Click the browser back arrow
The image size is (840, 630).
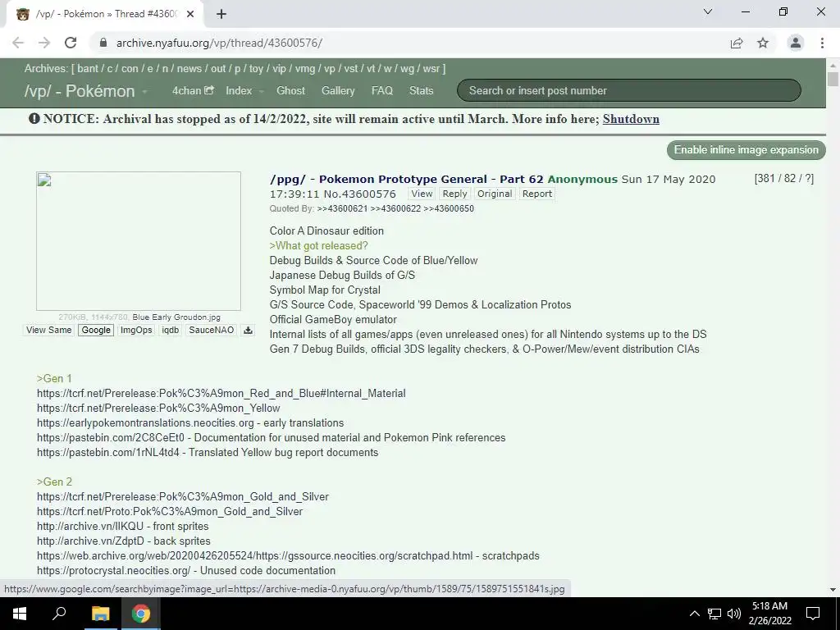tap(18, 43)
